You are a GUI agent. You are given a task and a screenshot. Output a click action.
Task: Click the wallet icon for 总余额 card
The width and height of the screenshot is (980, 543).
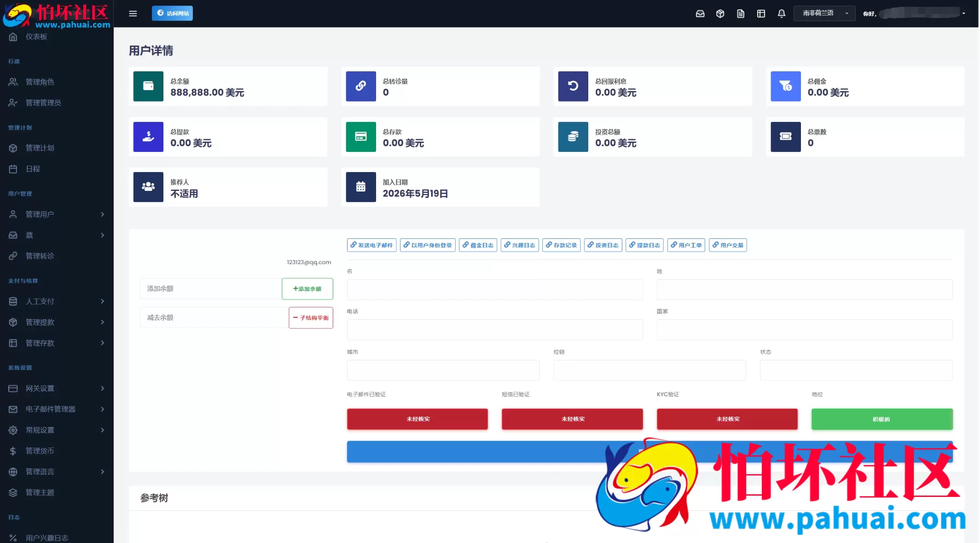point(148,86)
